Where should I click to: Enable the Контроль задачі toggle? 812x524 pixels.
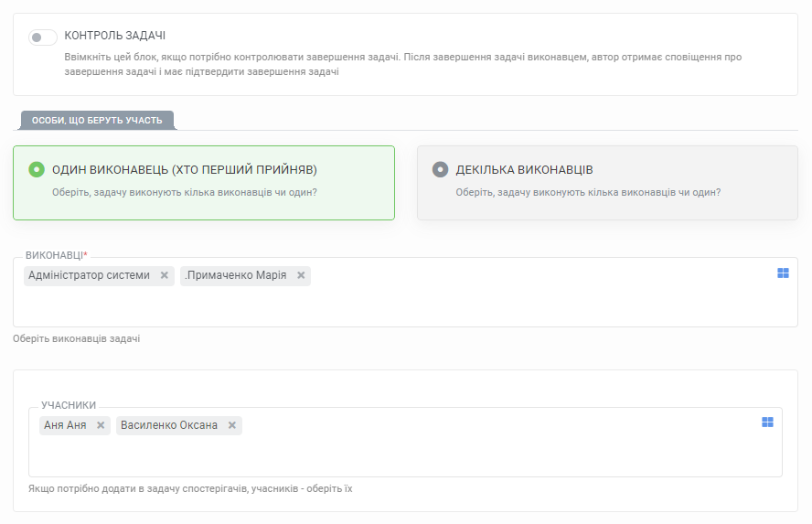coord(42,37)
